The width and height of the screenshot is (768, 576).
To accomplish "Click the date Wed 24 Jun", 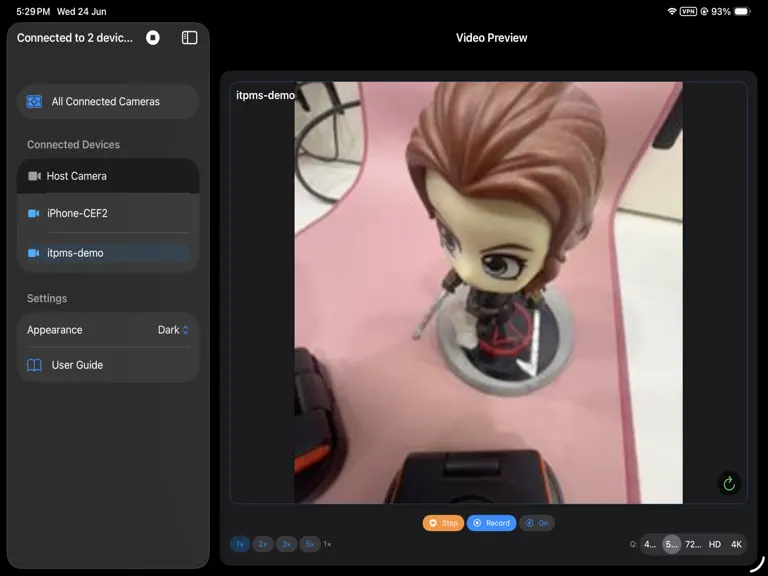I will pos(81,11).
